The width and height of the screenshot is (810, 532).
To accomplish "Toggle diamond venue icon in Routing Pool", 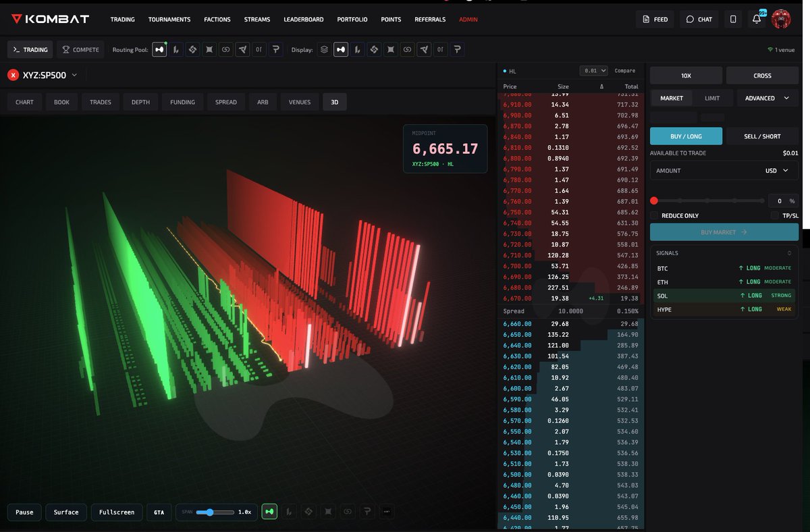I will coord(192,49).
